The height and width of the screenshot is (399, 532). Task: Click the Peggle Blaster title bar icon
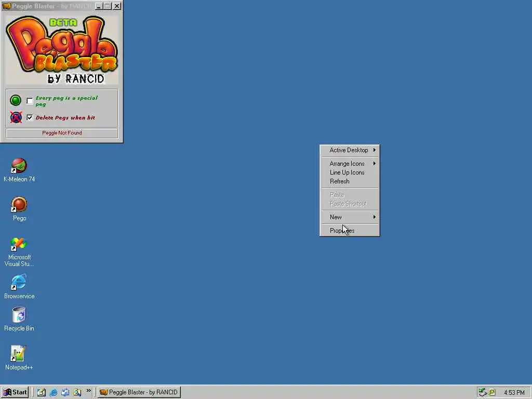pyautogui.click(x=6, y=6)
